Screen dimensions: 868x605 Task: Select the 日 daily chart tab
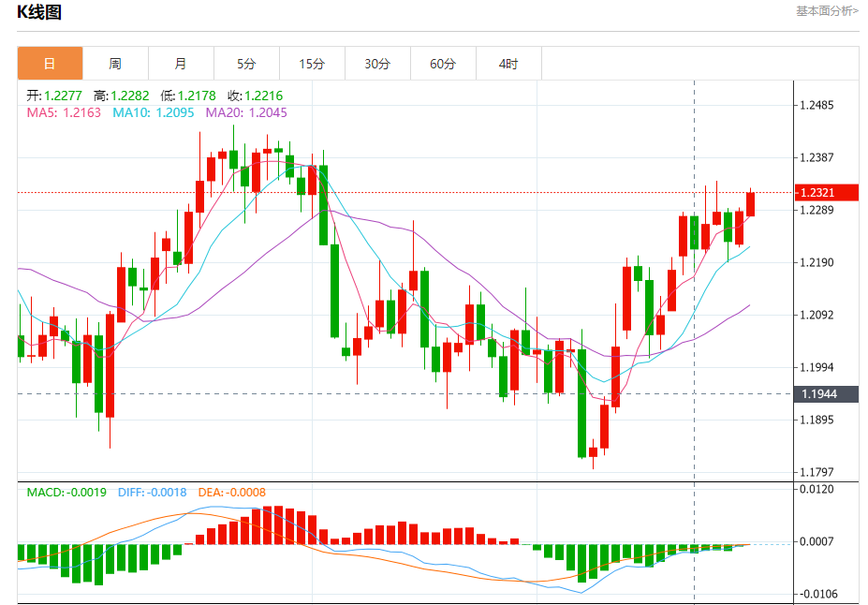[x=50, y=64]
